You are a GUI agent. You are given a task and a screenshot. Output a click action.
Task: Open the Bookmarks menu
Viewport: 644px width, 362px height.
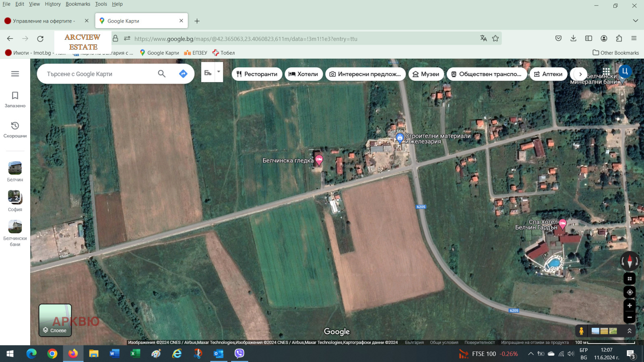click(78, 4)
